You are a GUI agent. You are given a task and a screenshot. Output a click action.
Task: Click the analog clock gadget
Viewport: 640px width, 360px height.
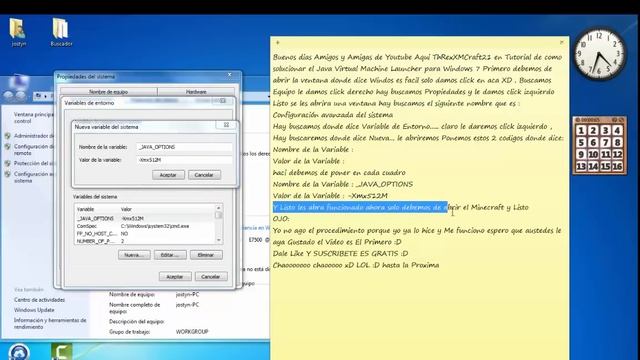(599, 54)
